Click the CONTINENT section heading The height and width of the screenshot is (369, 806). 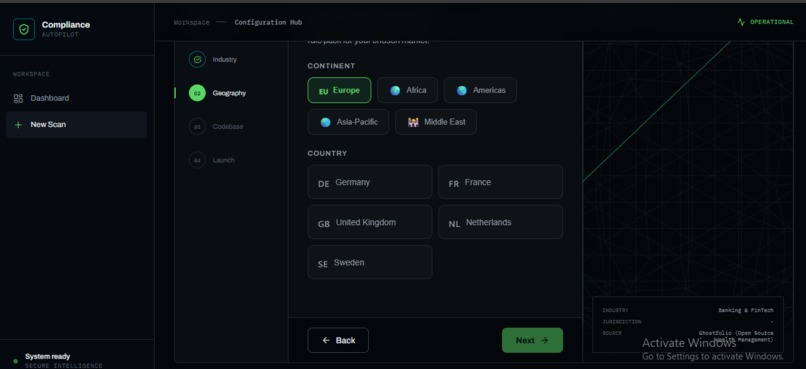tap(331, 66)
